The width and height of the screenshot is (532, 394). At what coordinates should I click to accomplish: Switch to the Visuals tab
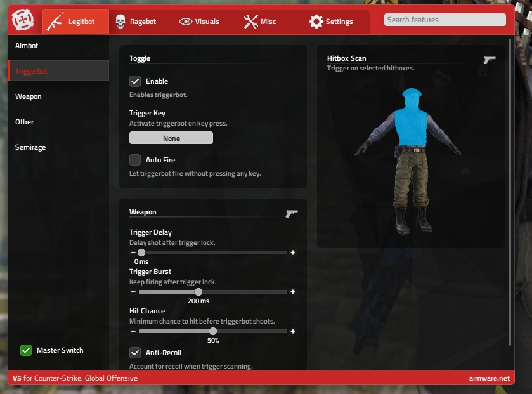pos(199,22)
